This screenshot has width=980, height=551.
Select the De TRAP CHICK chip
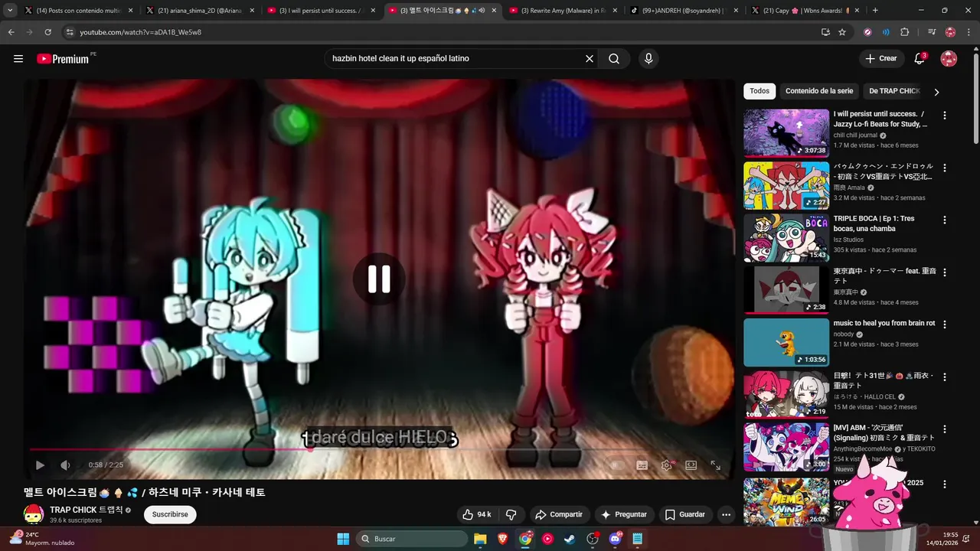pos(894,91)
